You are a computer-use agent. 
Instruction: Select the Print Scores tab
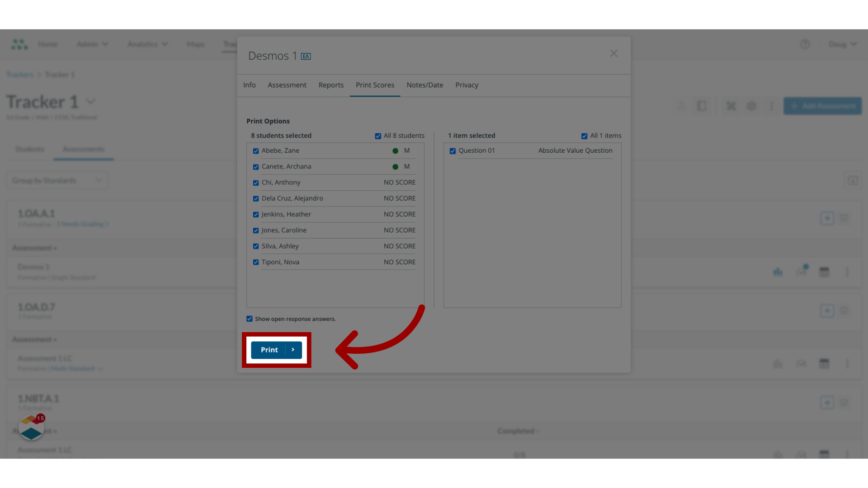[375, 85]
